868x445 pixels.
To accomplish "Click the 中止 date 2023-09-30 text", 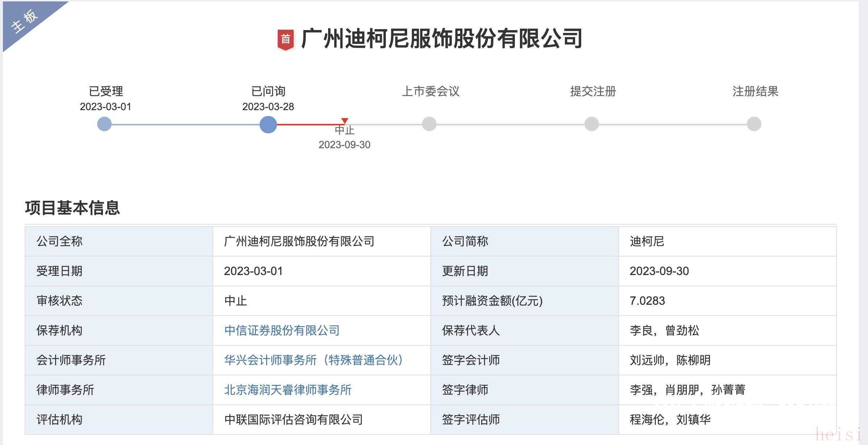I will [x=344, y=145].
